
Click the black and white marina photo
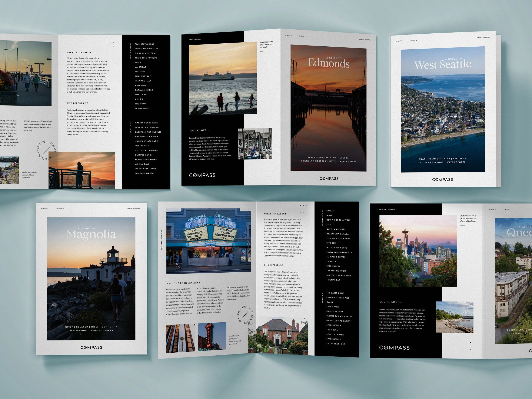click(255, 144)
